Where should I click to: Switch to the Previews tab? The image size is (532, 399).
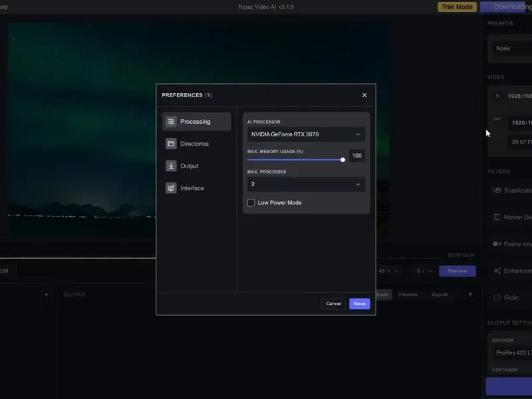point(408,295)
